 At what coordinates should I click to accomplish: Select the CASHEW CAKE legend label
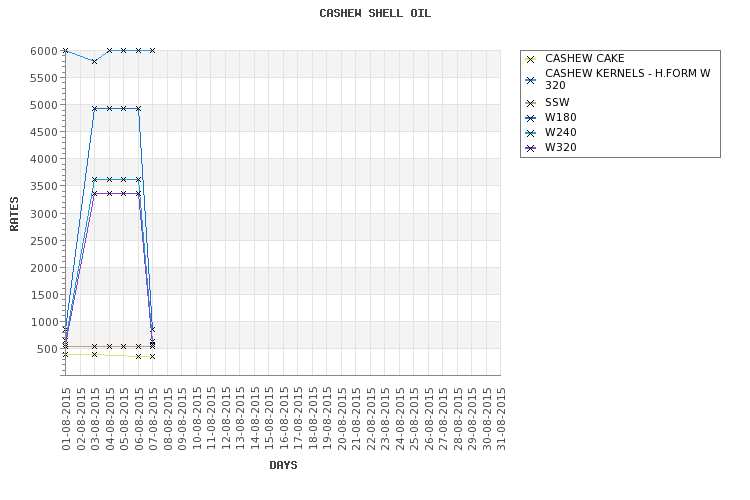pos(585,58)
